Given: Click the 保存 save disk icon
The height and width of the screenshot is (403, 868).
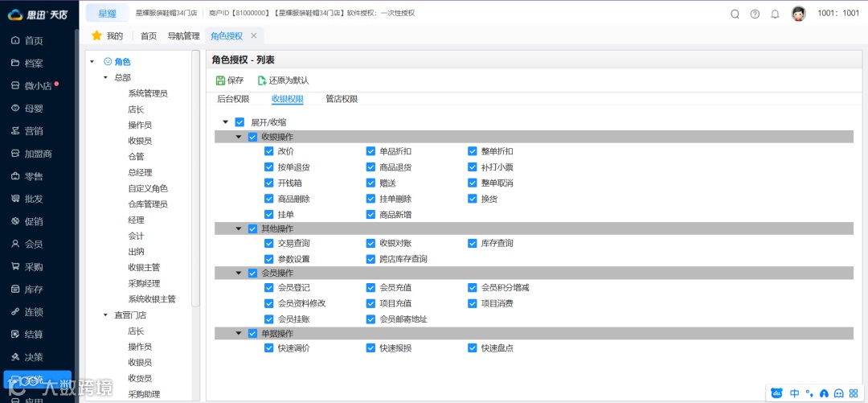Looking at the screenshot, I should click(x=220, y=80).
